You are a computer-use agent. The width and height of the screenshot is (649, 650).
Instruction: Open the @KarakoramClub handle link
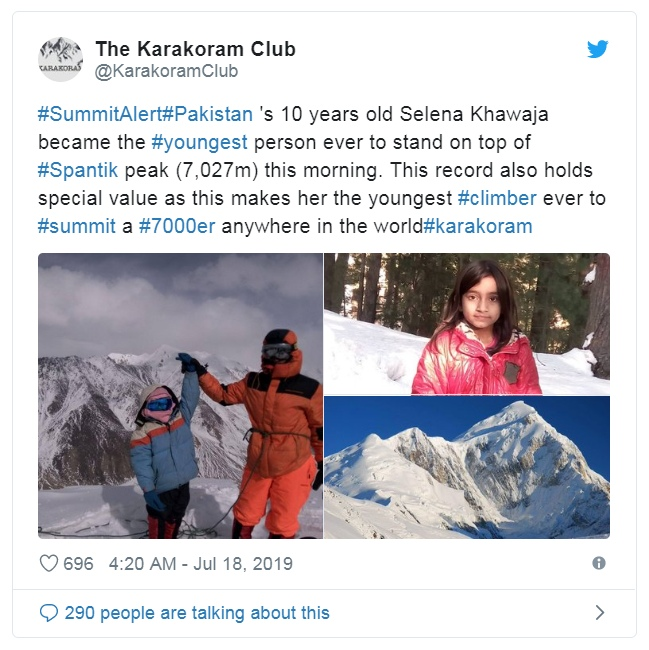[166, 71]
